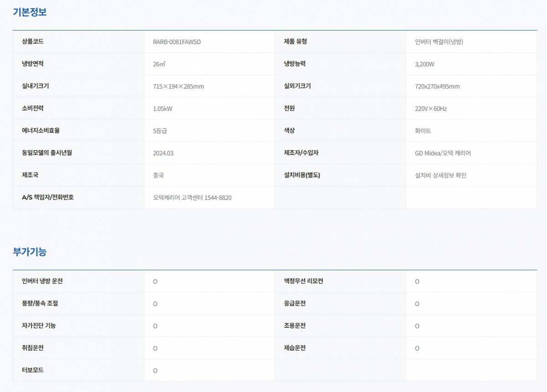This screenshot has width=547, height=392.
Task: Click the 냉방면적 row label
Action: [x=33, y=64]
